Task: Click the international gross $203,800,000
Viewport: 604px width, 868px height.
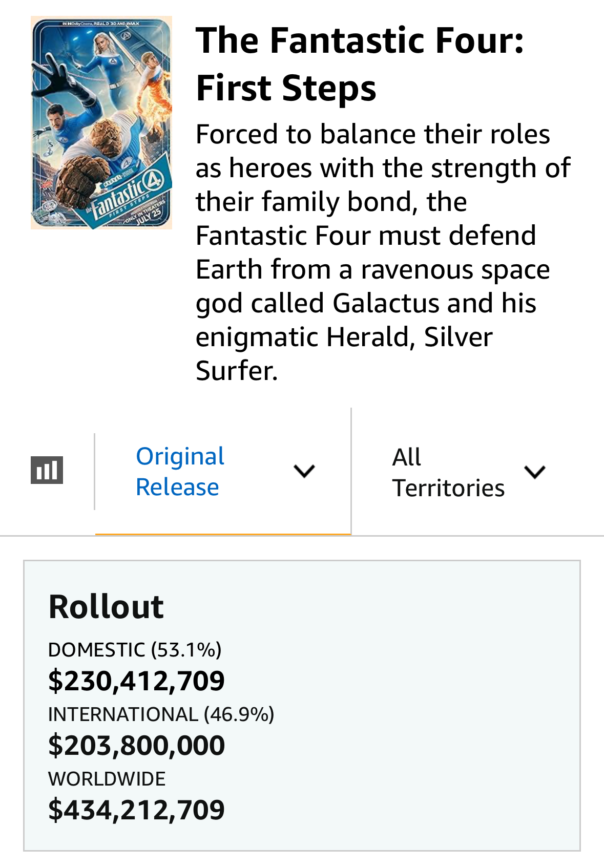Action: 136,745
